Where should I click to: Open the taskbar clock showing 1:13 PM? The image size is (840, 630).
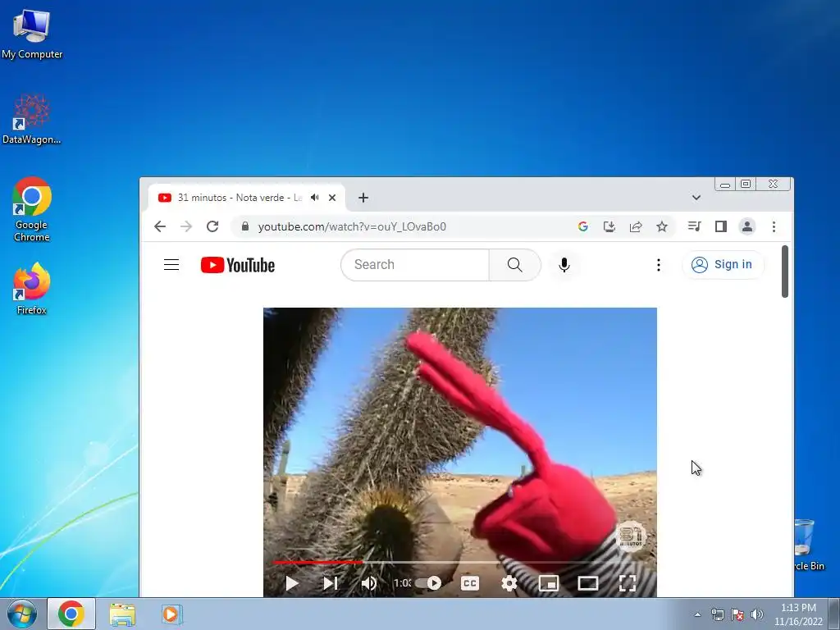click(x=798, y=614)
